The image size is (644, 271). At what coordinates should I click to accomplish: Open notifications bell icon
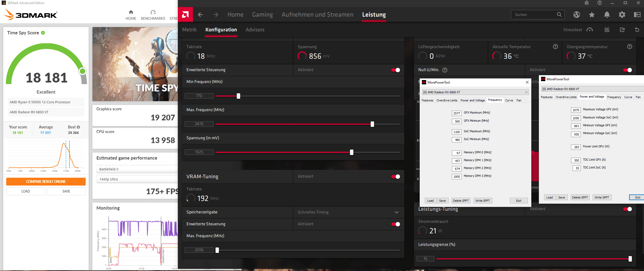coord(607,15)
